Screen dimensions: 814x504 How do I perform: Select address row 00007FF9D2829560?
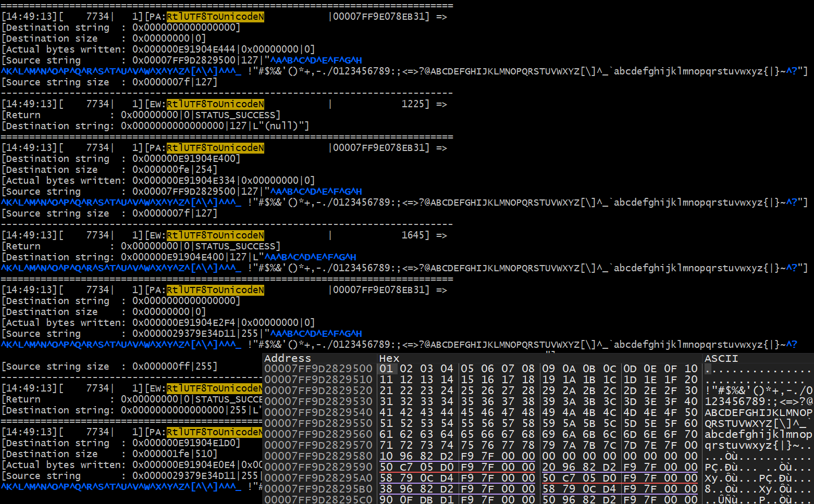coord(318,434)
